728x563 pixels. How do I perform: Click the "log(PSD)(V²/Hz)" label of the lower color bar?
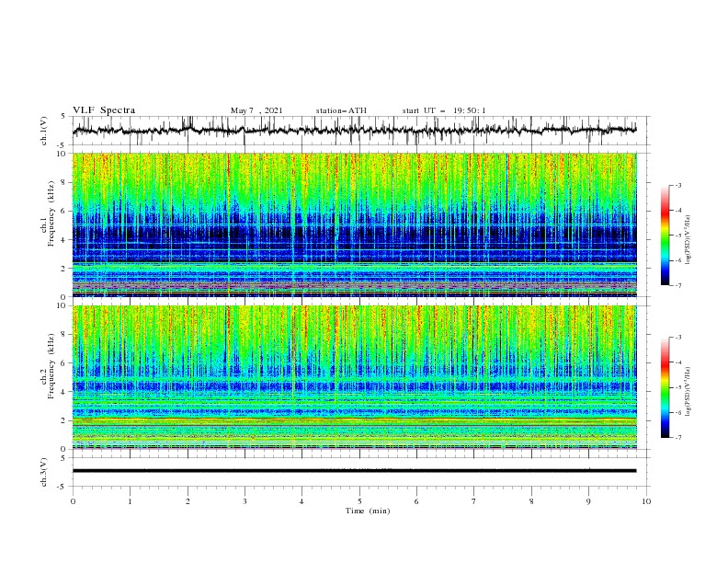click(x=688, y=392)
